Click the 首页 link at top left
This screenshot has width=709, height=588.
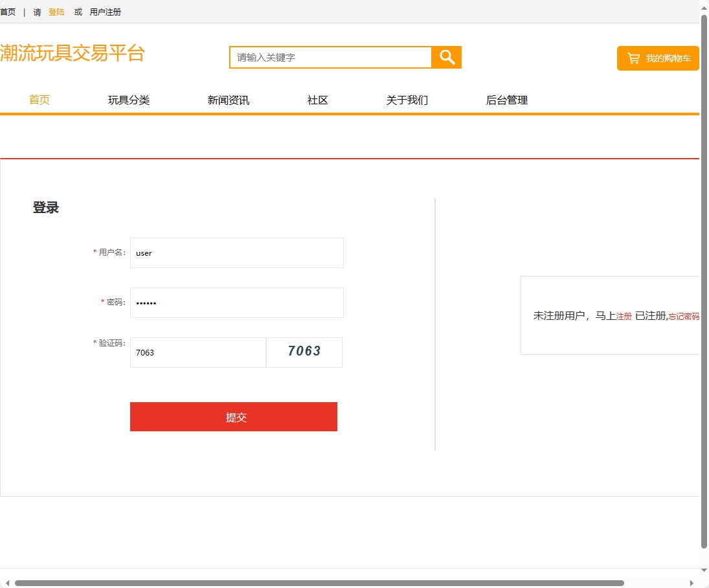(x=8, y=12)
